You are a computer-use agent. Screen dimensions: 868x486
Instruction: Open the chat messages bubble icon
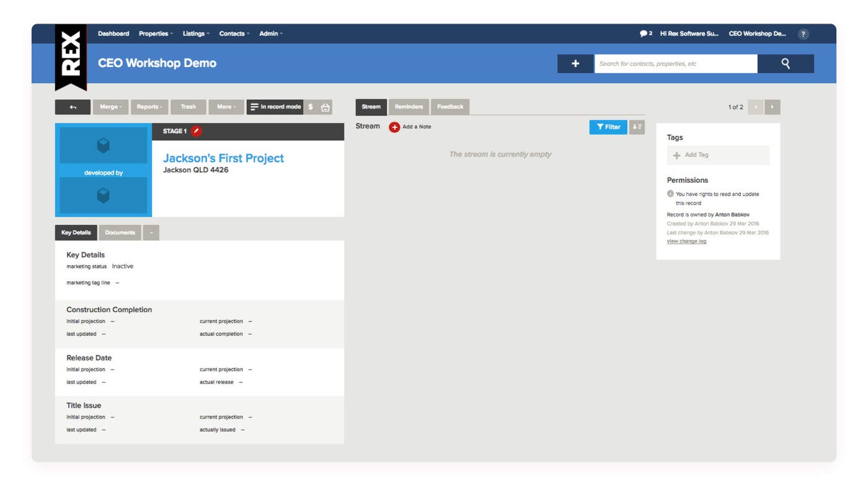point(644,33)
